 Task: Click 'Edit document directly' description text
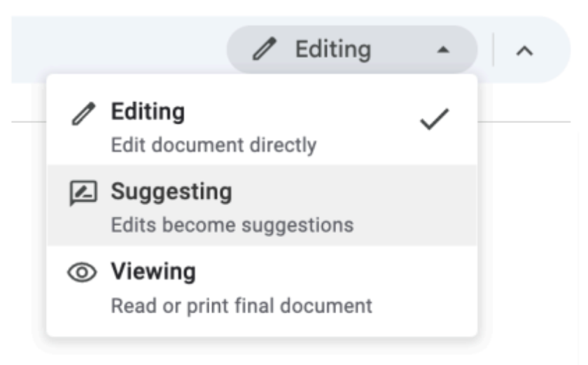click(213, 145)
